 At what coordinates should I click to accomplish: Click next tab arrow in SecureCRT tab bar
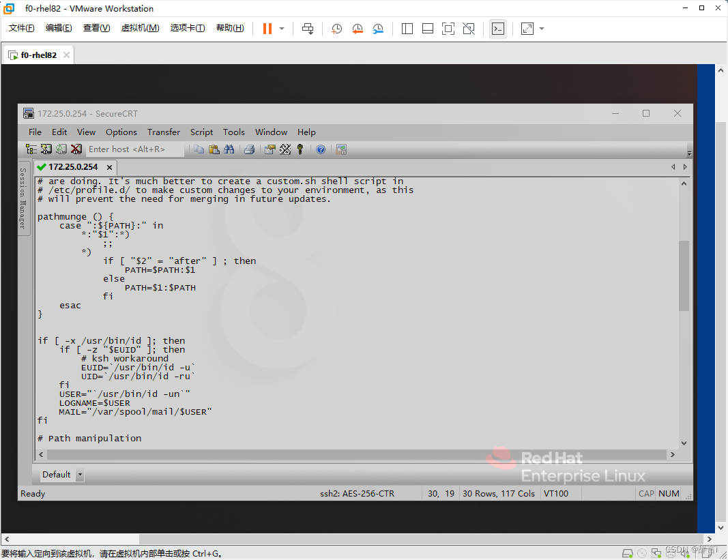click(685, 166)
